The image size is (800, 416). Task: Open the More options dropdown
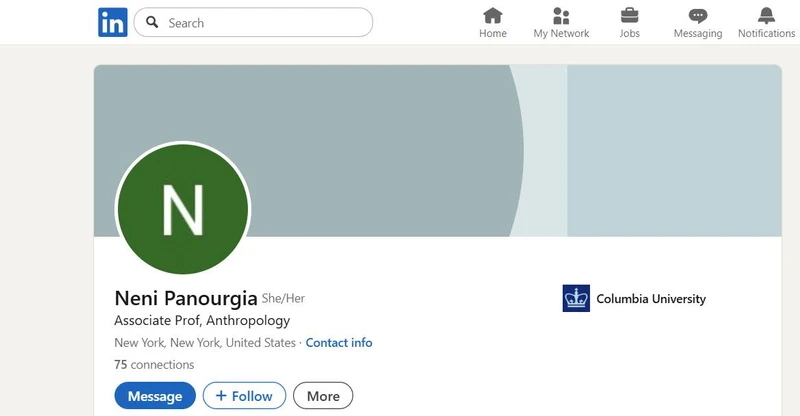click(x=323, y=396)
